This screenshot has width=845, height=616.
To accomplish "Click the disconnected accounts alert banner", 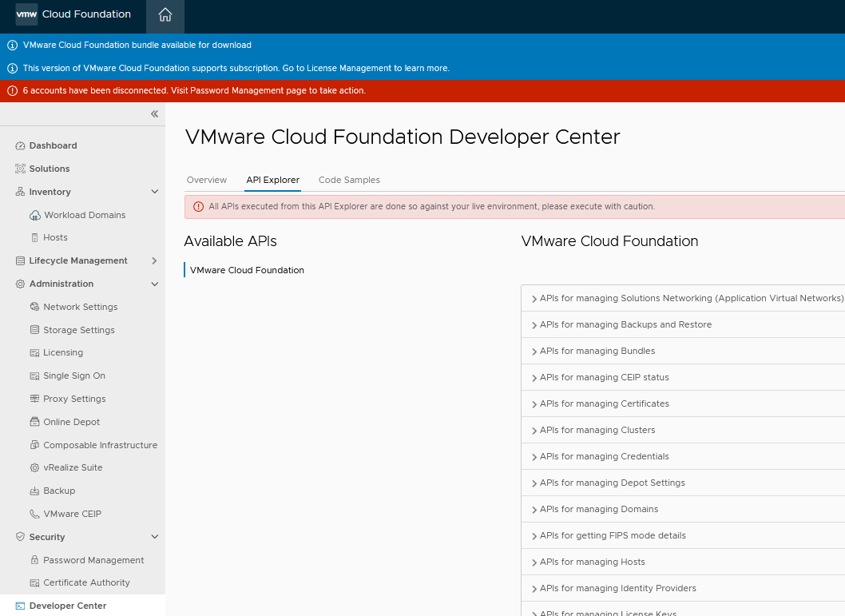I will point(422,91).
